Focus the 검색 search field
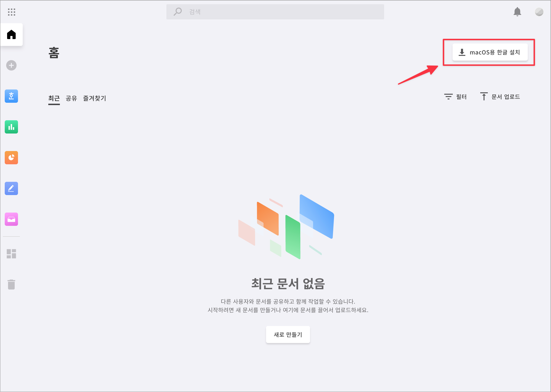 (275, 12)
